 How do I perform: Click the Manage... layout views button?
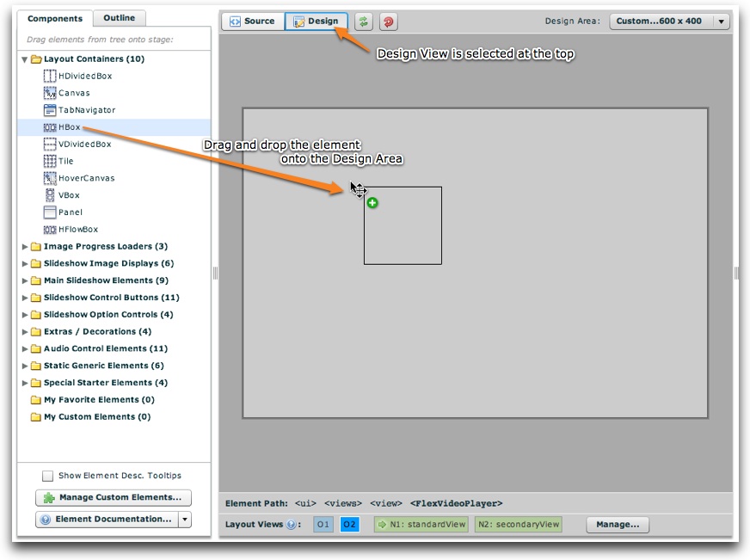[618, 525]
